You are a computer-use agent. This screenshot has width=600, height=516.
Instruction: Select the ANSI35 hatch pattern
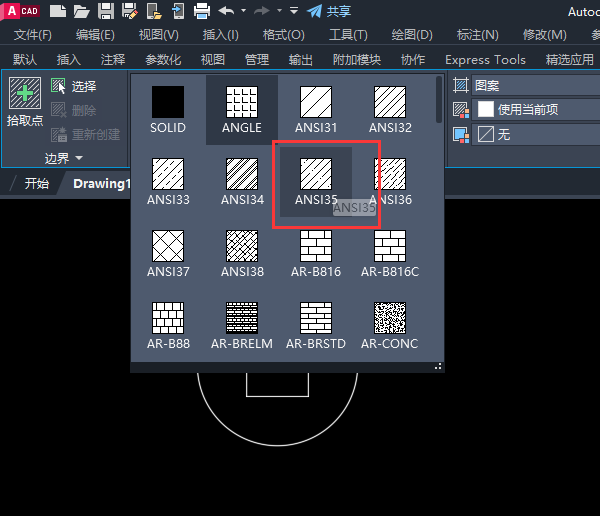tap(316, 174)
